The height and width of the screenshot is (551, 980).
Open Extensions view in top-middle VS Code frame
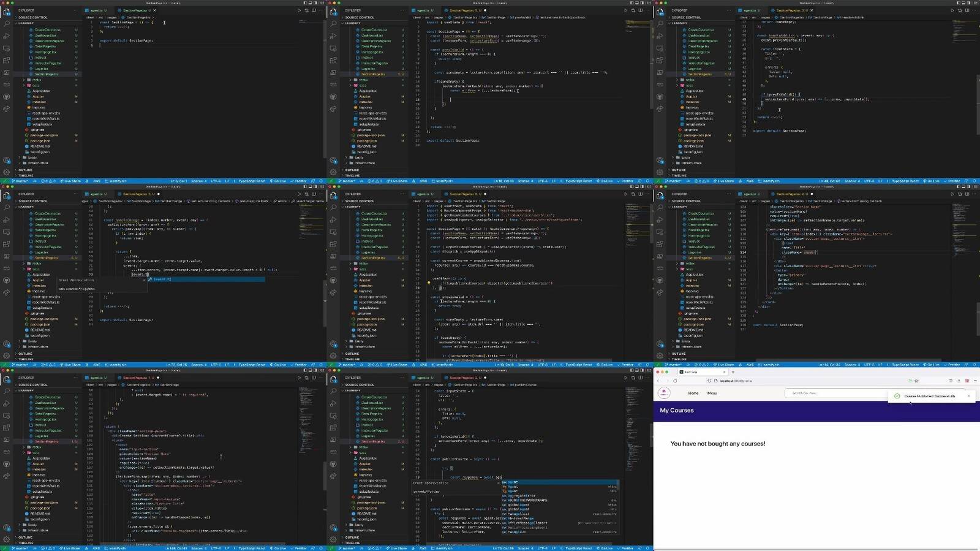(x=333, y=60)
